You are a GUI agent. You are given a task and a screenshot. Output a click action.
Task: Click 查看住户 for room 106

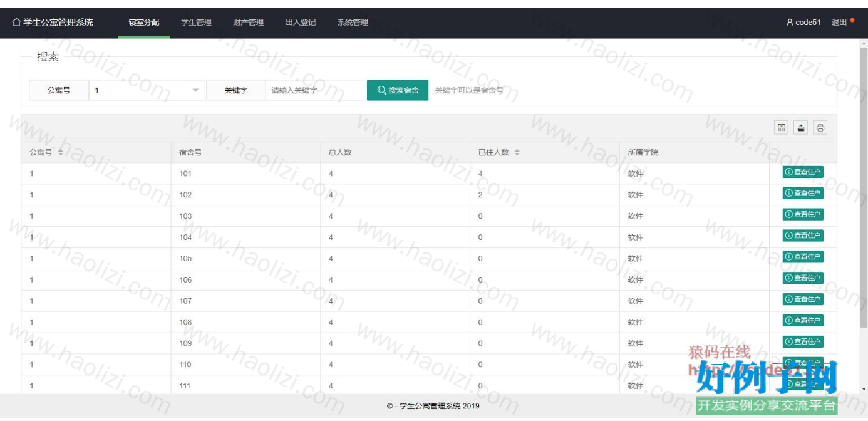803,278
